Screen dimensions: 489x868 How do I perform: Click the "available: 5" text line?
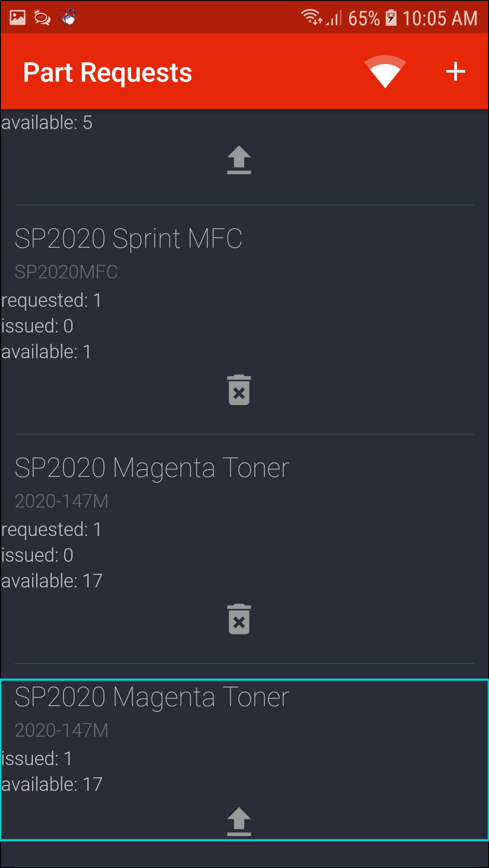(47, 123)
